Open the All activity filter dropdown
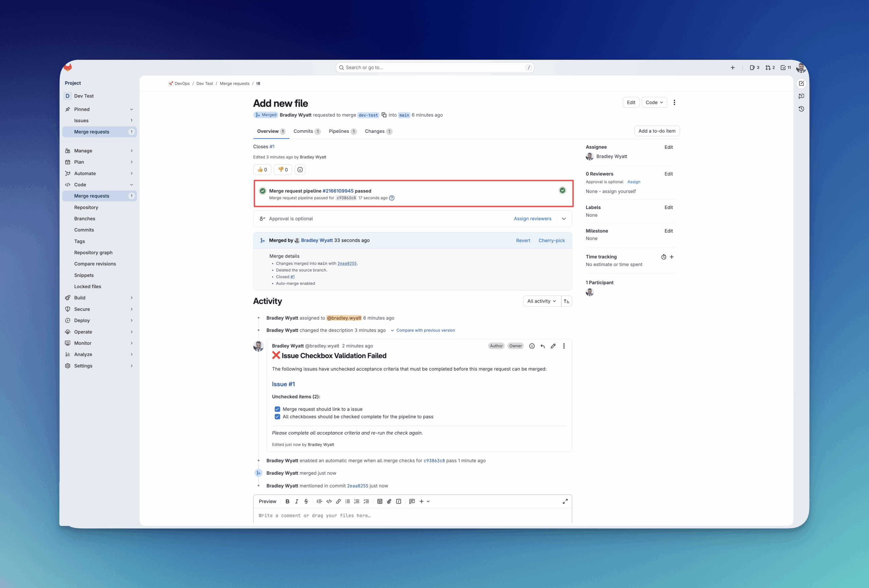The image size is (869, 588). pos(541,301)
